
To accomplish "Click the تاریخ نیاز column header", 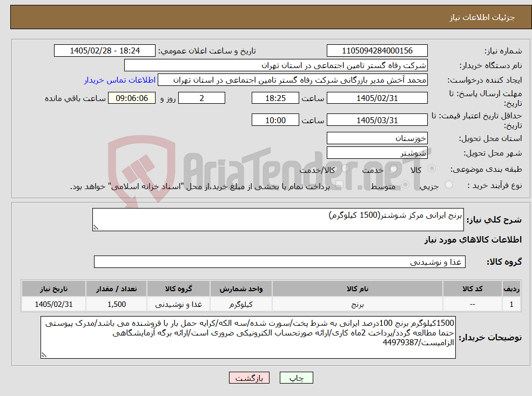I will (x=53, y=289).
